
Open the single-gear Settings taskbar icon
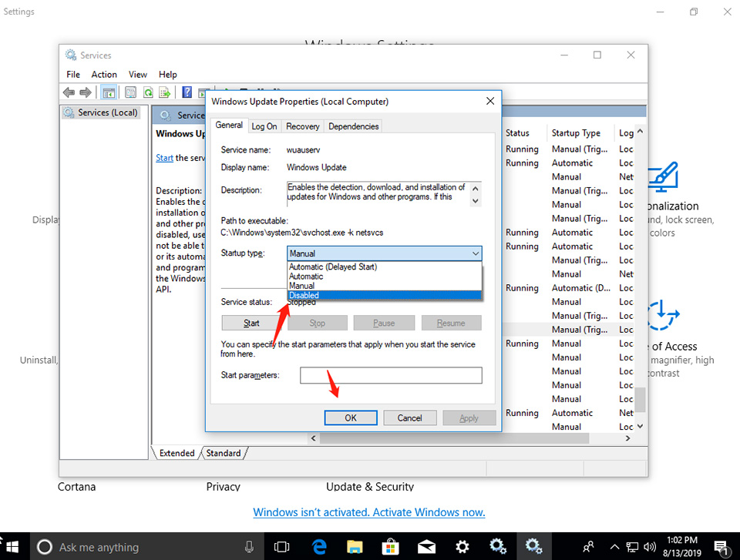462,547
